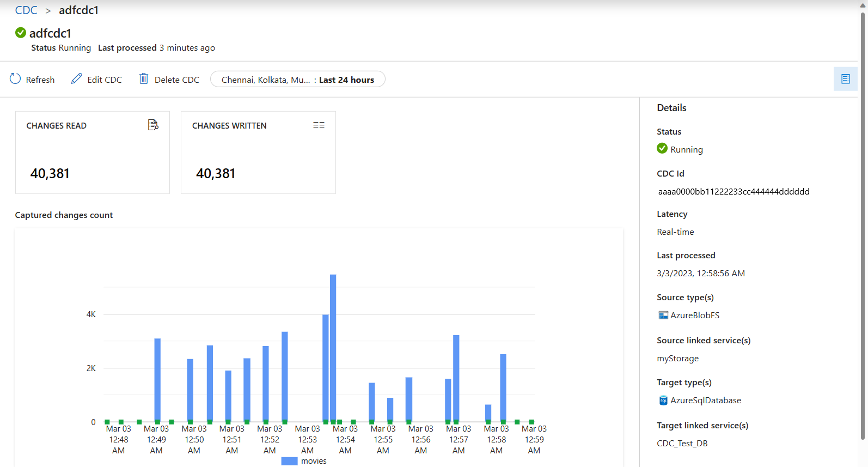This screenshot has width=868, height=467.
Task: Toggle the details panel icon
Action: [x=845, y=79]
